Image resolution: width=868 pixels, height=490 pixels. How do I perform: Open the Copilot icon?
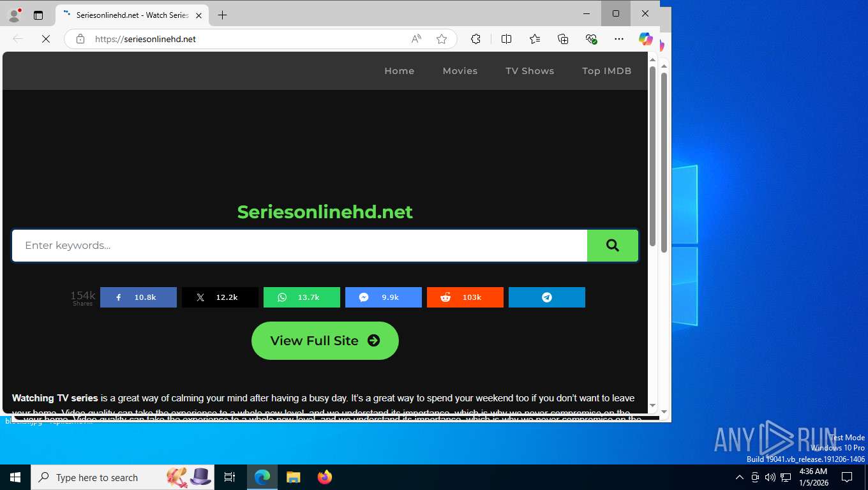point(646,39)
